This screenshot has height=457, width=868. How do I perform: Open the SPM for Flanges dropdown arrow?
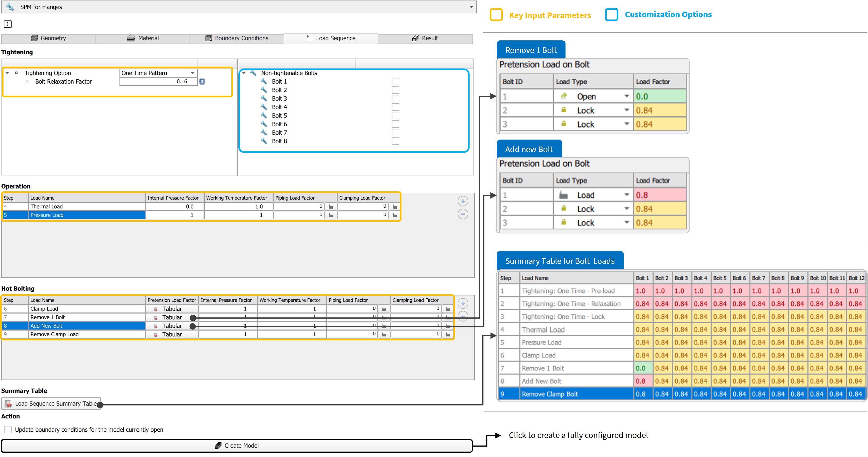[471, 7]
